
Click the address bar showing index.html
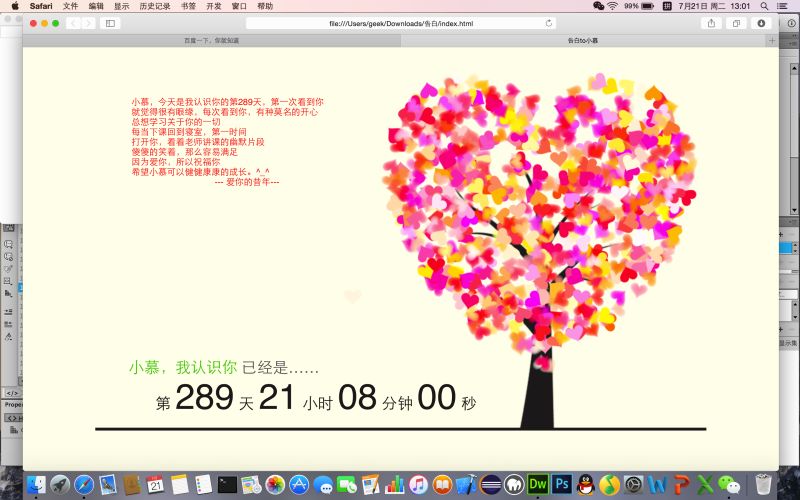tap(401, 23)
